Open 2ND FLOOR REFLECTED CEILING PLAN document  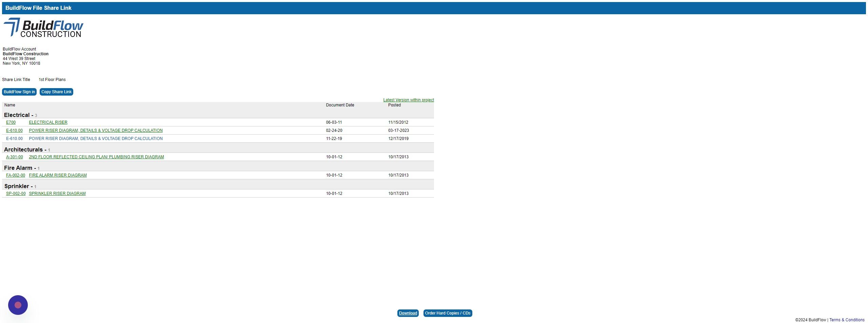(x=96, y=157)
